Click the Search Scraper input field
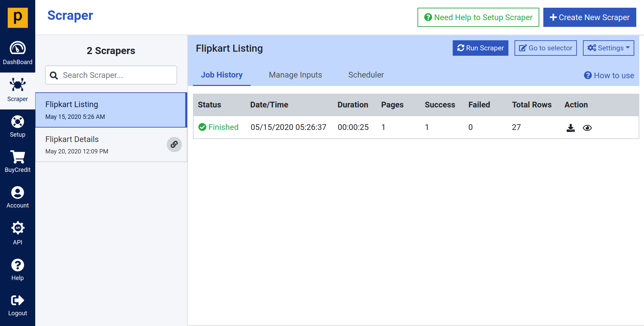The width and height of the screenshot is (644, 326). point(111,75)
